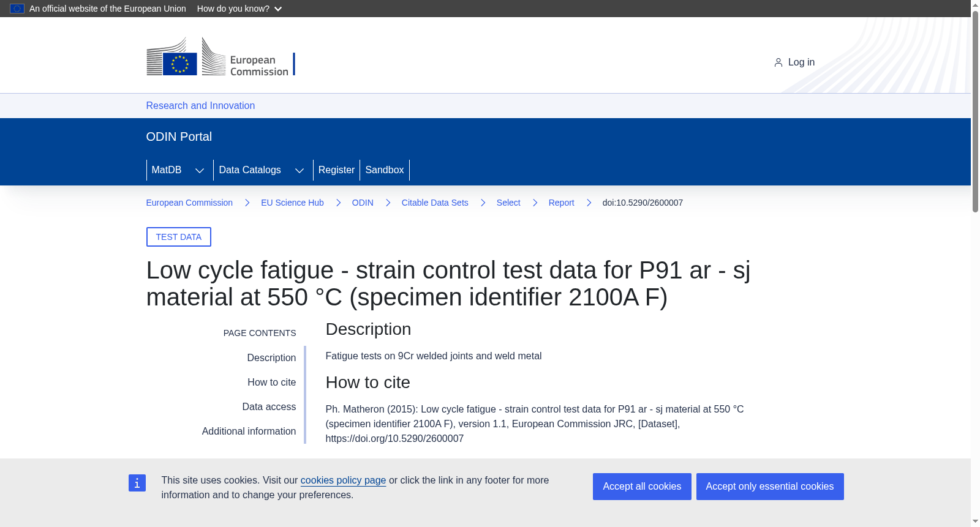Viewport: 980px width, 527px height.
Task: Open the Sandbox menu item
Action: pos(385,170)
